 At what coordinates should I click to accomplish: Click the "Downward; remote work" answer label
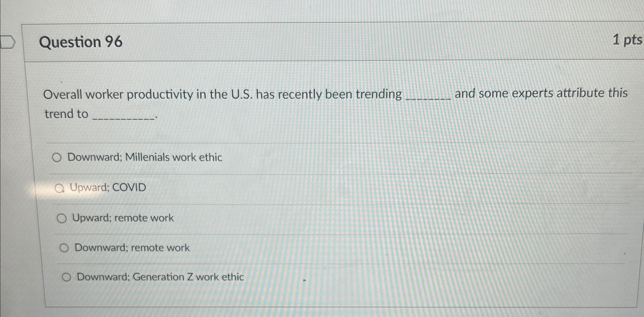132,248
